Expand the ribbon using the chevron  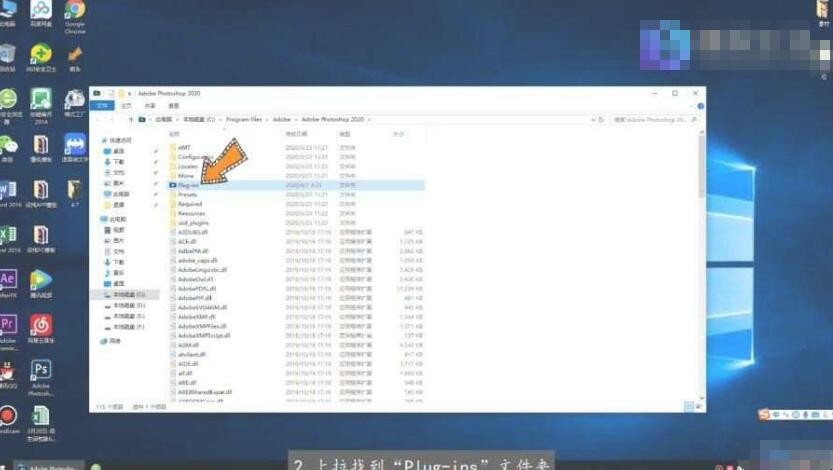coord(690,105)
